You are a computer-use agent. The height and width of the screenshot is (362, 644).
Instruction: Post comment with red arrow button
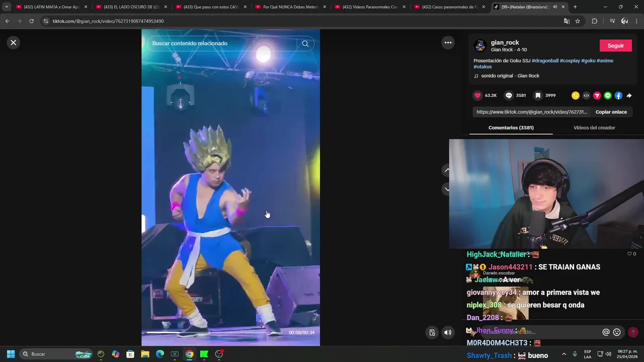[633, 332]
